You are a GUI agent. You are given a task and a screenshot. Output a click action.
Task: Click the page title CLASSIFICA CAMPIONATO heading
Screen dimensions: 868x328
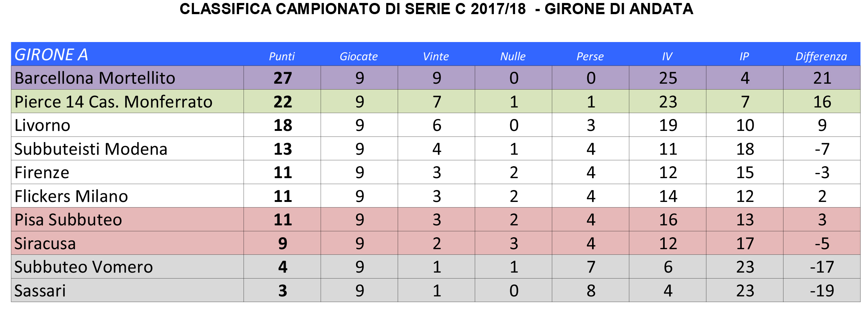436,9
